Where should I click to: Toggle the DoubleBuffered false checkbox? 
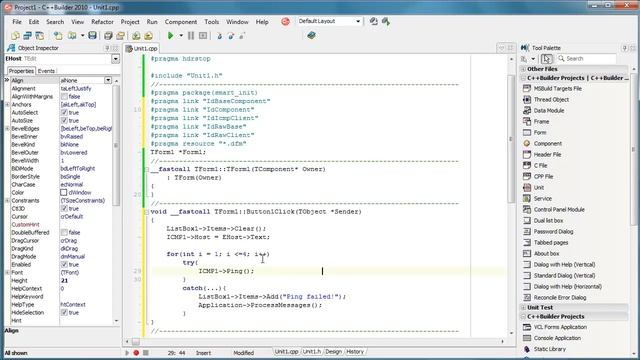(64, 233)
